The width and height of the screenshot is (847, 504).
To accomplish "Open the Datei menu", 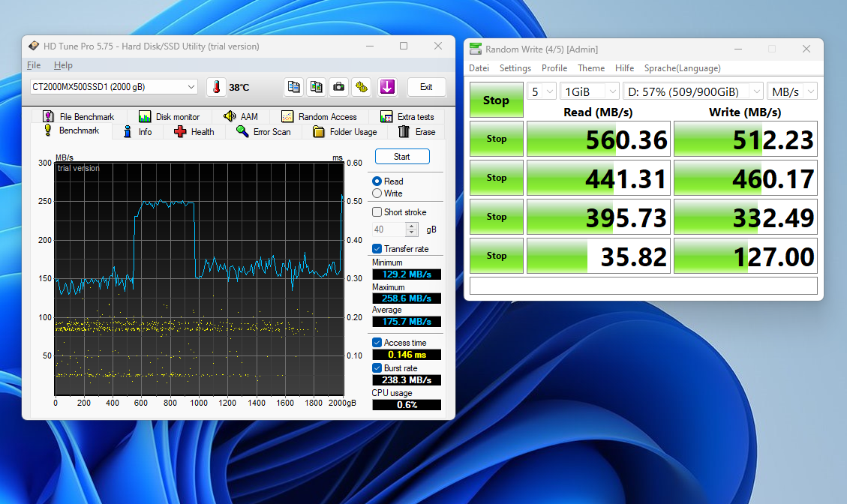I will tap(479, 68).
